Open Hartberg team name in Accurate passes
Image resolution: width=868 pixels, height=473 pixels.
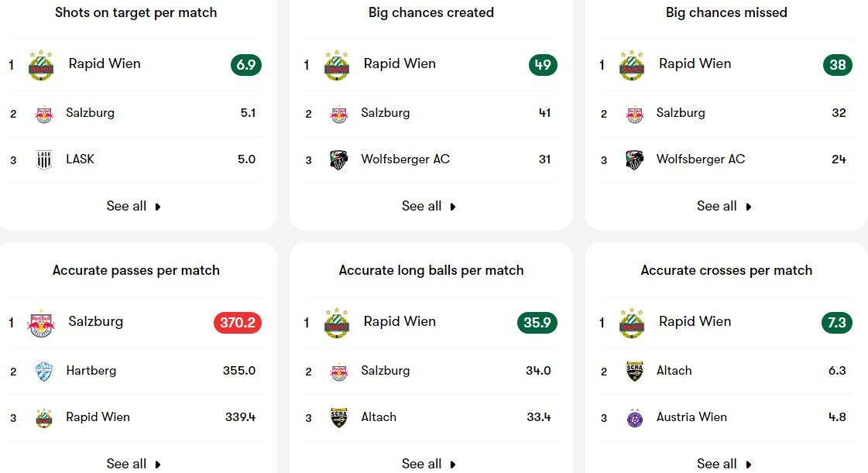(91, 371)
